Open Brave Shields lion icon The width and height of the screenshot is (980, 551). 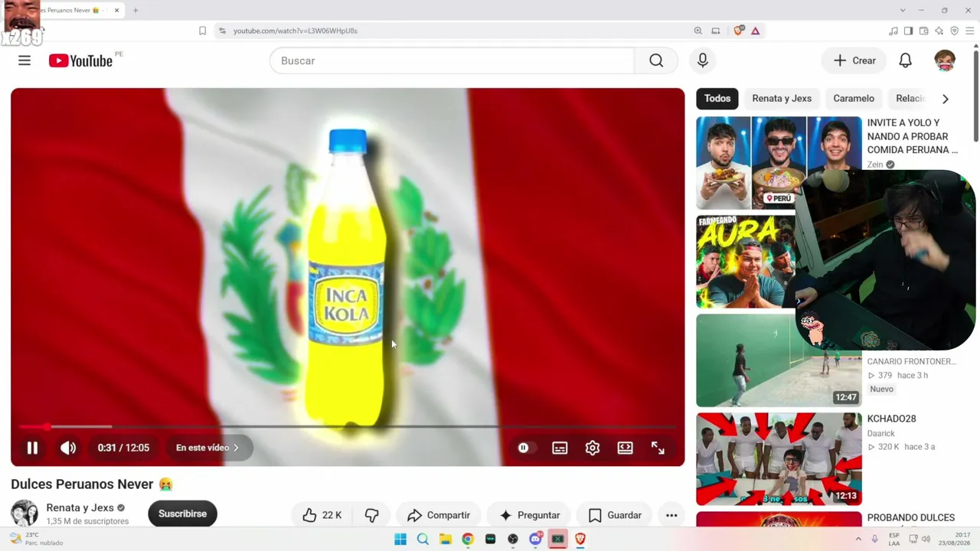point(738,31)
